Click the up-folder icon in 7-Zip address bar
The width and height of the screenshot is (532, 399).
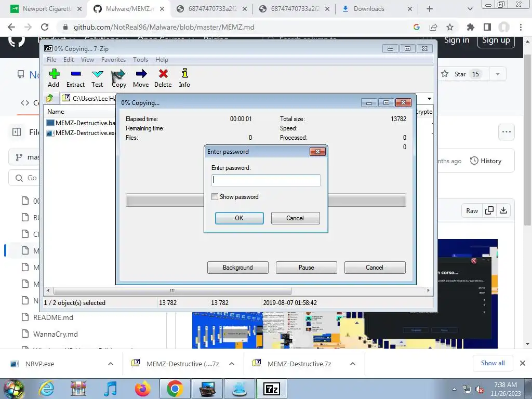click(50, 98)
